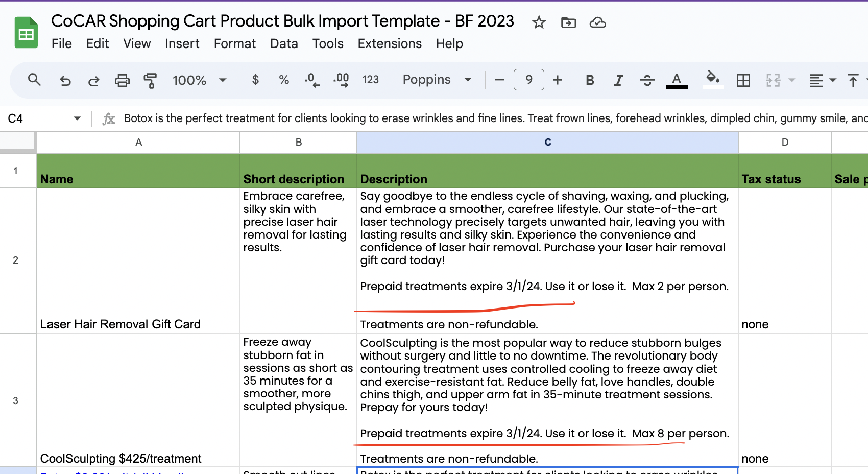Image resolution: width=868 pixels, height=474 pixels.
Task: Open the borders grid icon
Action: click(743, 80)
